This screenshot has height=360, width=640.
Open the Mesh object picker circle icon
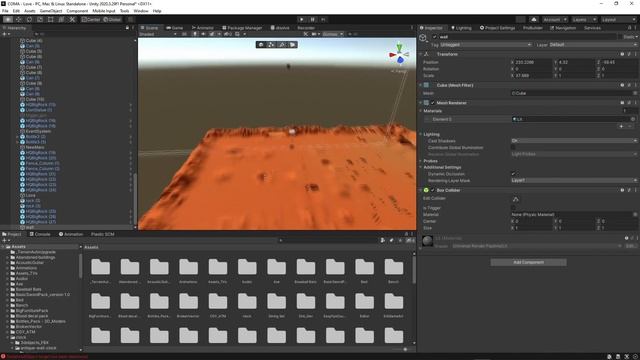tap(635, 93)
